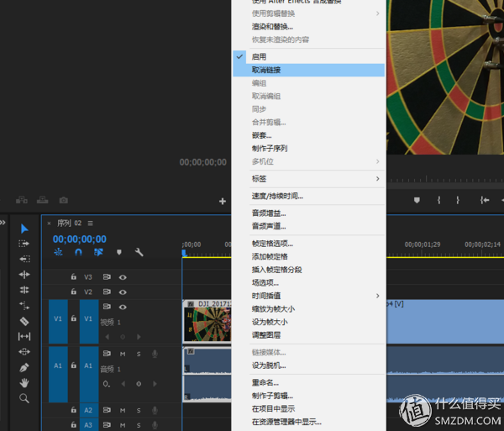Screen dimensions: 504x431
Task: Mute the A1 audio track
Action: pyautogui.click(x=123, y=354)
